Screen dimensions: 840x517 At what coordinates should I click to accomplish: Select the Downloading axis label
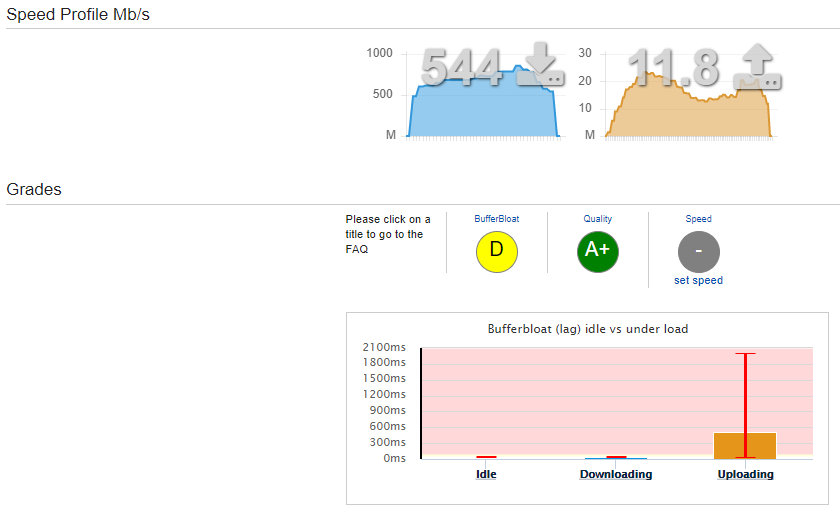[616, 474]
